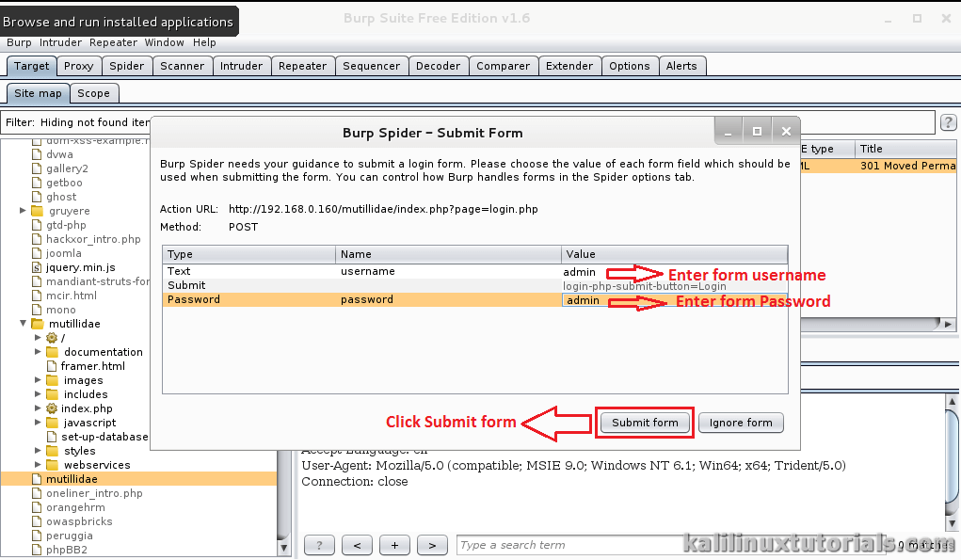This screenshot has height=560, width=961.
Task: Collapse the mutillidae tree node
Action: [23, 324]
